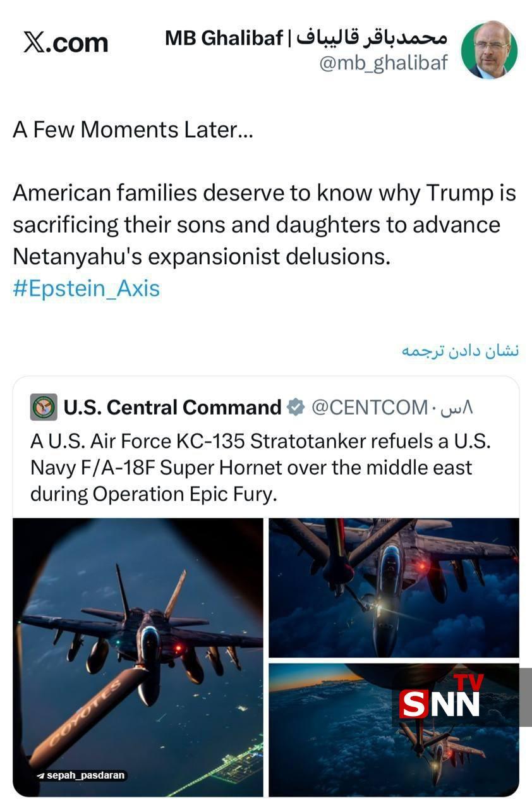Click the Telegram icon beside sepah_pasdaran
532x809 pixels.
pos(40,775)
